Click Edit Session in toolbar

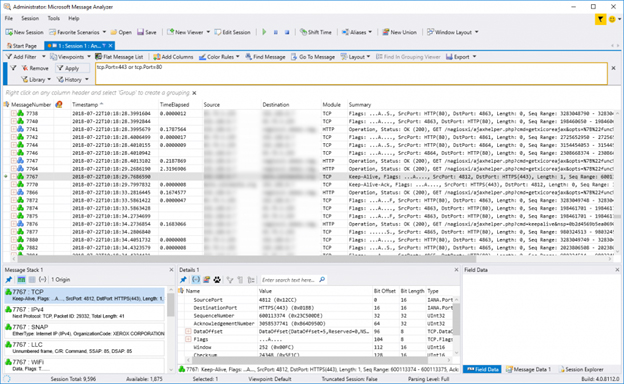coord(232,32)
